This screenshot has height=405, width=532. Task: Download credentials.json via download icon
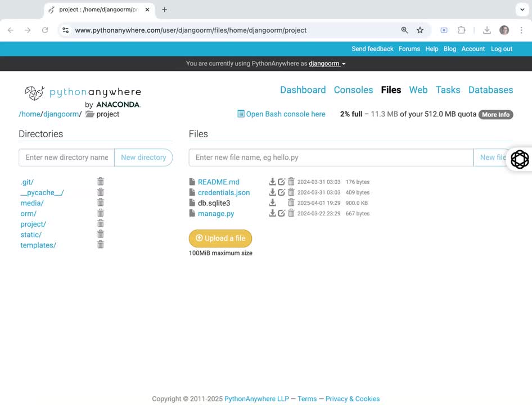272,192
